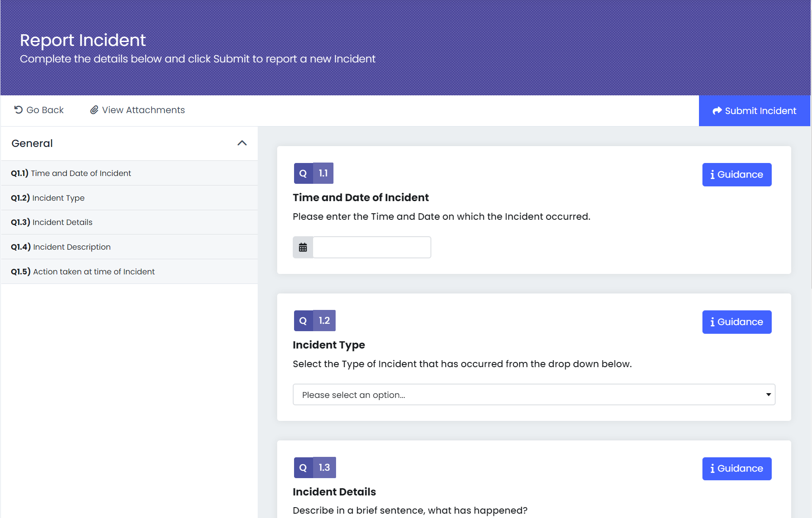Jump to Q1.2 Incident Type
The image size is (812, 518).
(129, 198)
